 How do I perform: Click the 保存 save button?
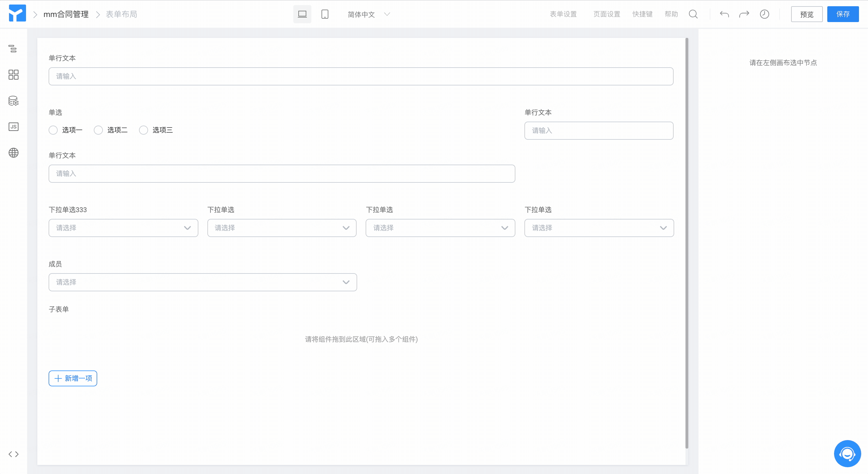tap(843, 14)
